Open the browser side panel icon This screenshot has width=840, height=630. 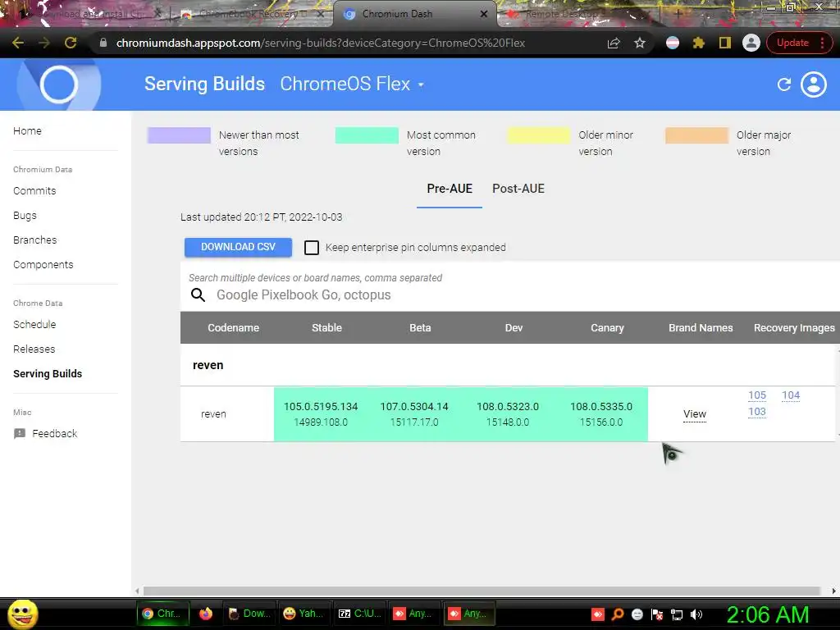coord(725,43)
